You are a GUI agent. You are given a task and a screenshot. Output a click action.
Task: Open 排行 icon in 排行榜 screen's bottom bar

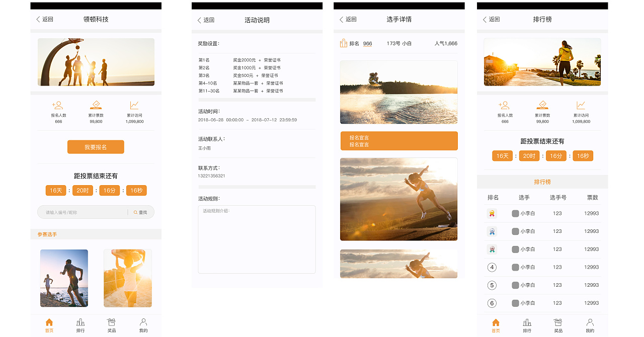(527, 322)
